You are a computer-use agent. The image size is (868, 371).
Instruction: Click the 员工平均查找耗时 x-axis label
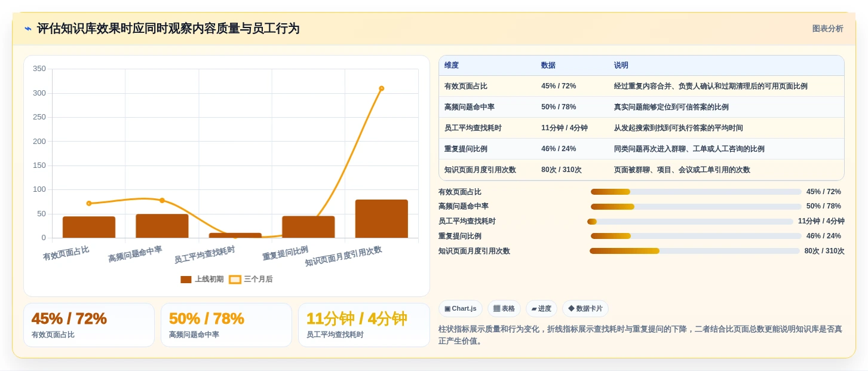pos(204,255)
